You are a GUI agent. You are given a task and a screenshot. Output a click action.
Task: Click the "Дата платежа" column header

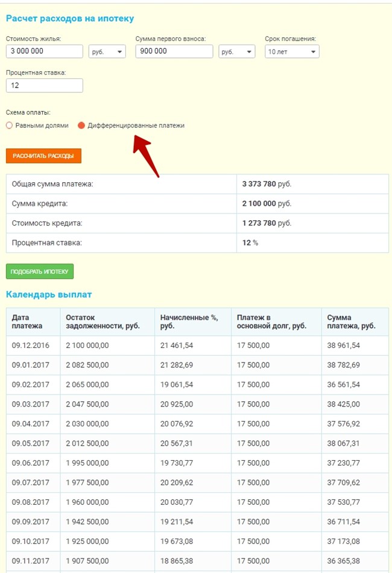(x=27, y=321)
